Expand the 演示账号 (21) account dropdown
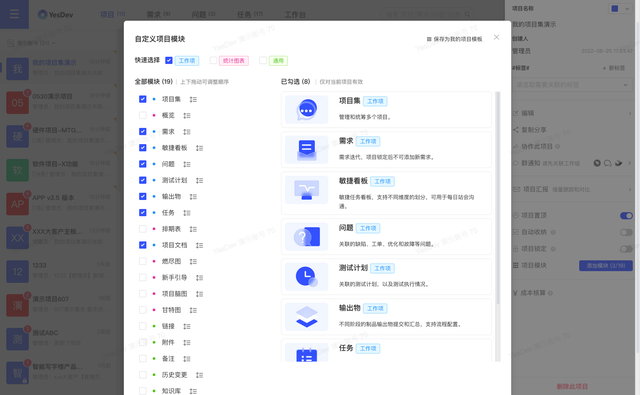 coord(32,43)
